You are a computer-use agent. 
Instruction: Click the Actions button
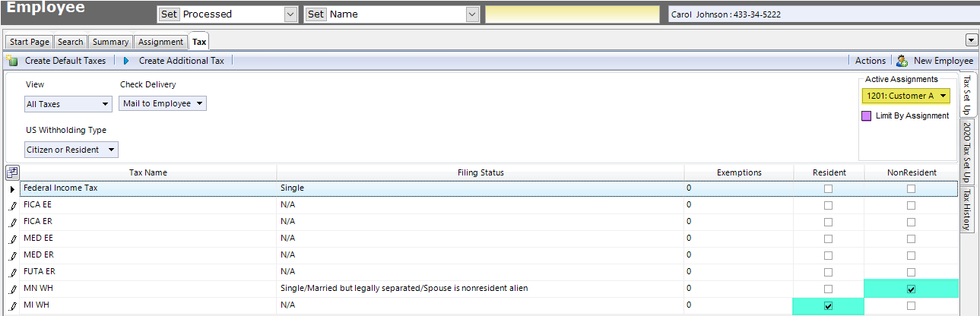pos(870,61)
